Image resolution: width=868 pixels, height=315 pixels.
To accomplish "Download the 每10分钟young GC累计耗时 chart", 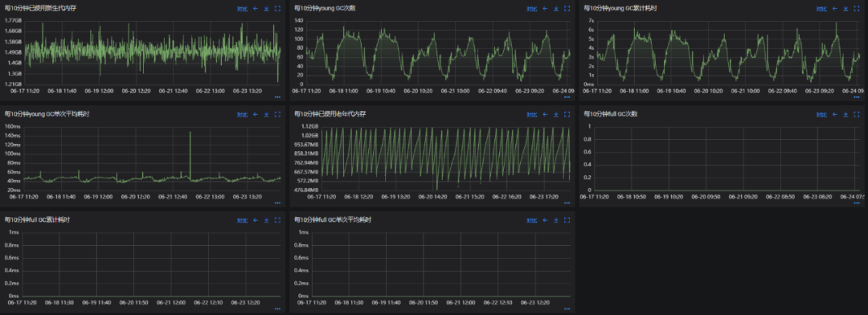I will point(845,9).
